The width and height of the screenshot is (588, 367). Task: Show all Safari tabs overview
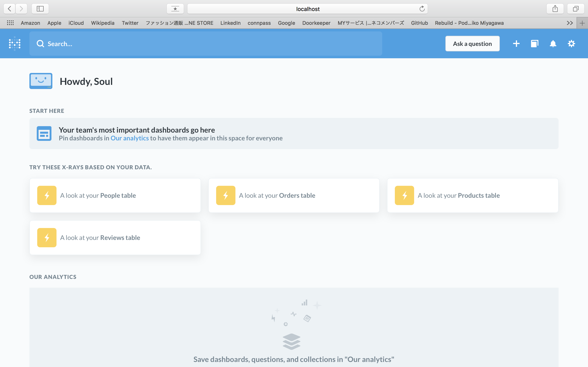(576, 9)
